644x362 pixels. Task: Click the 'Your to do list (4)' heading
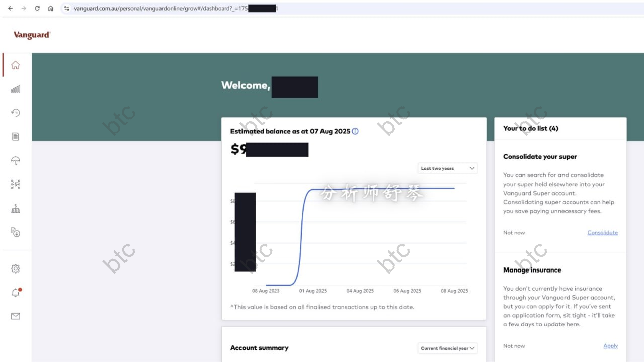pyautogui.click(x=531, y=128)
